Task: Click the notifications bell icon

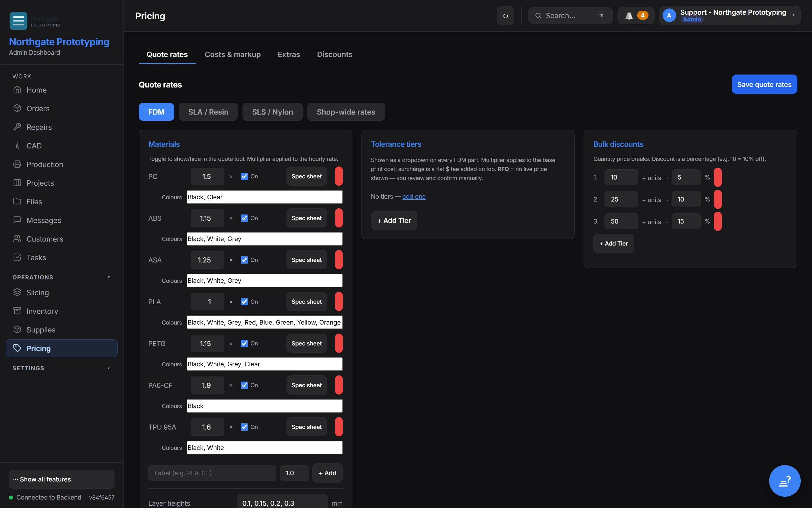Action: coord(629,16)
